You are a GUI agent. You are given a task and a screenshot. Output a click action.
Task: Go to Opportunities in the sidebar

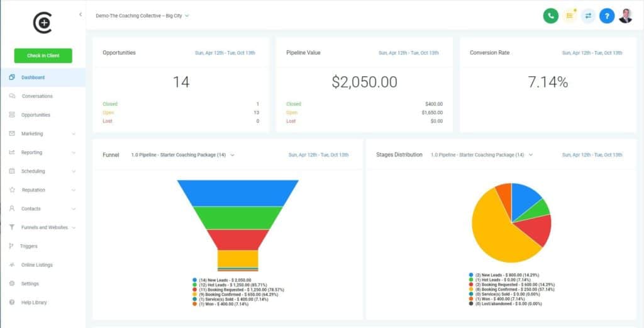click(35, 115)
